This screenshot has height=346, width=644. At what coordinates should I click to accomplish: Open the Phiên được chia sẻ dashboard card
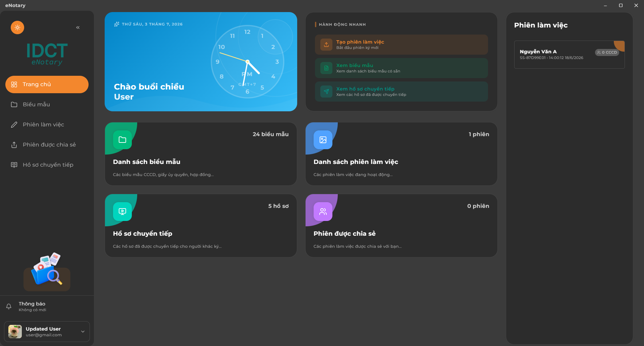pyautogui.click(x=401, y=226)
